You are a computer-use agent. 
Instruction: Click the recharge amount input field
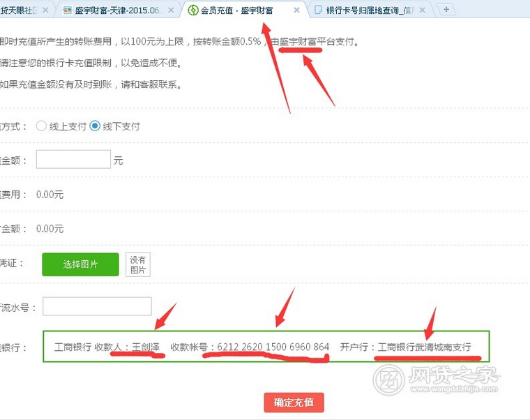pyautogui.click(x=73, y=159)
